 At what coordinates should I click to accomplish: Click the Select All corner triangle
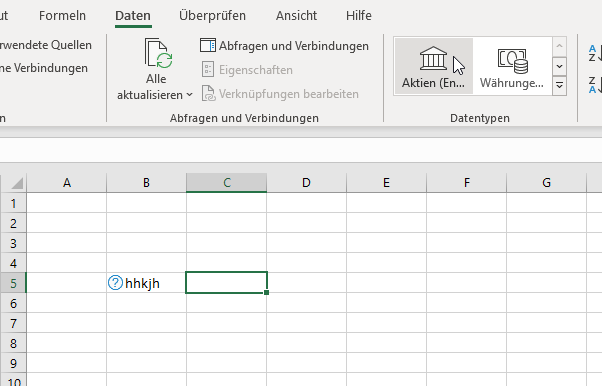coord(17,183)
